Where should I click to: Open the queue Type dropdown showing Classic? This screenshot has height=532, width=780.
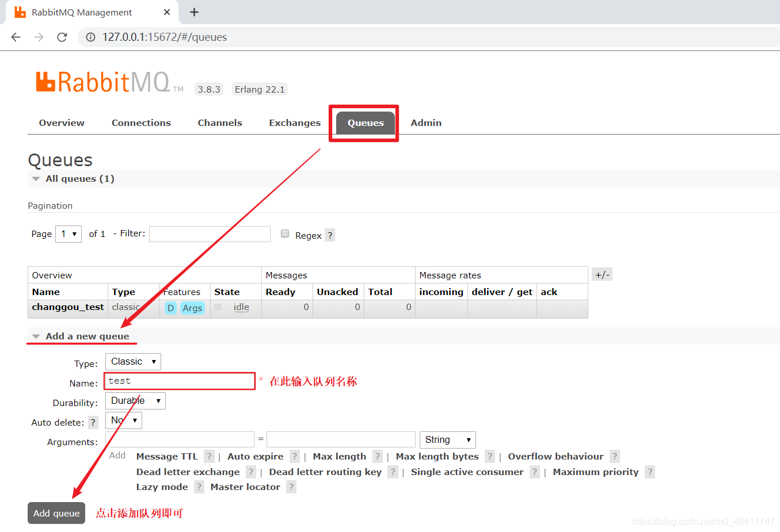coord(133,361)
